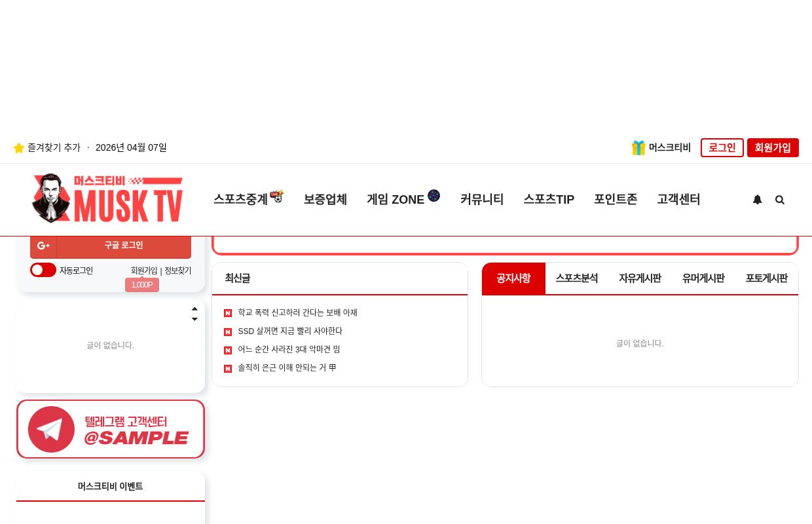Expand the 커뮤니티 navigation menu

(x=482, y=199)
